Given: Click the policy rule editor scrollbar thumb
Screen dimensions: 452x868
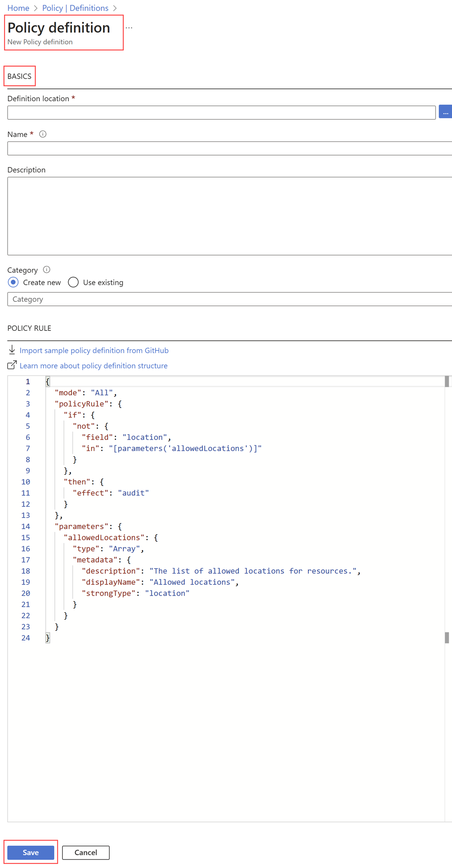Looking at the screenshot, I should pos(447,382).
